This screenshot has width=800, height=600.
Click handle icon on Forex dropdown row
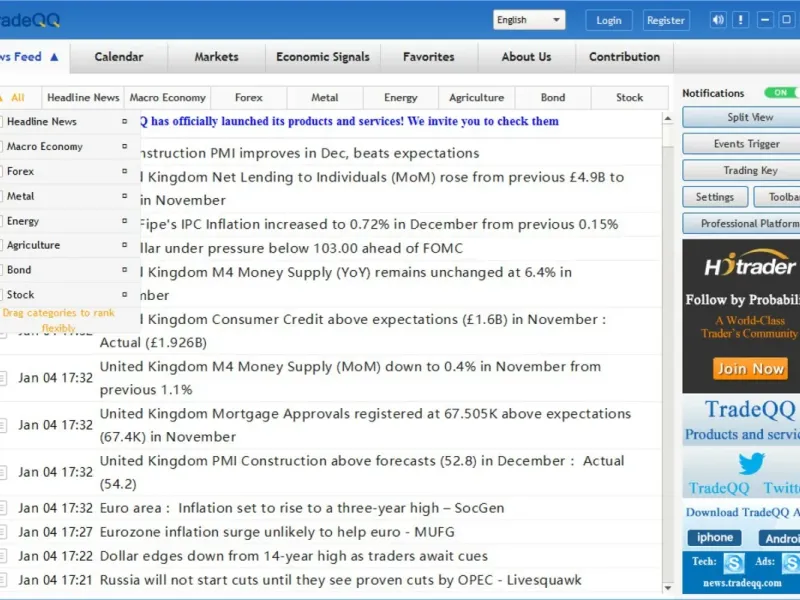124,171
